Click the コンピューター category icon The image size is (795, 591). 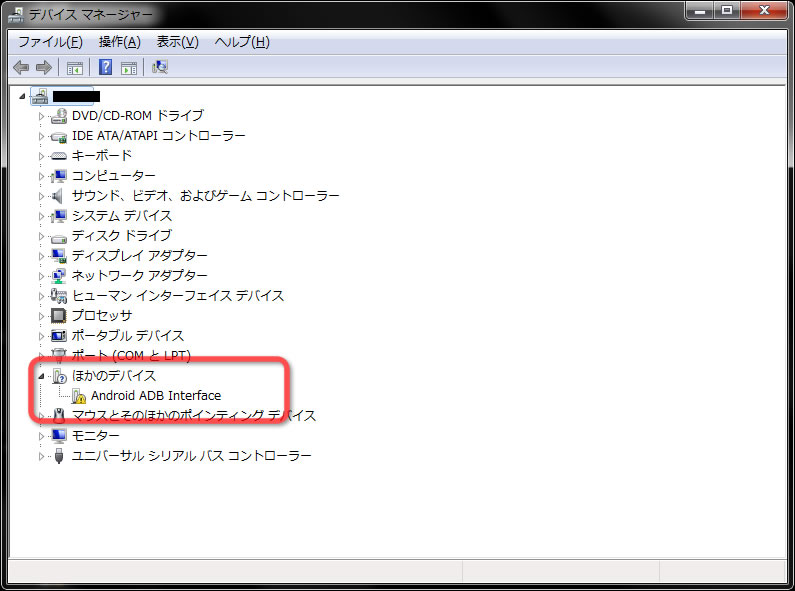click(x=59, y=176)
